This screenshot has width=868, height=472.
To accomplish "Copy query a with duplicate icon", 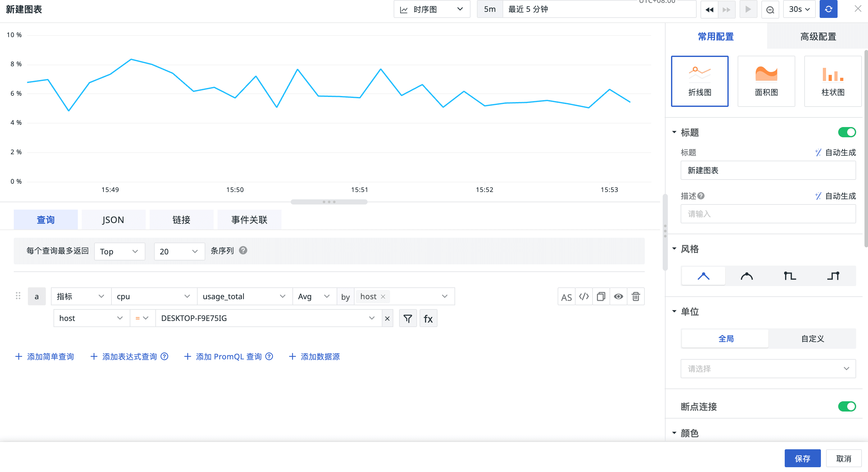I will click(x=601, y=297).
